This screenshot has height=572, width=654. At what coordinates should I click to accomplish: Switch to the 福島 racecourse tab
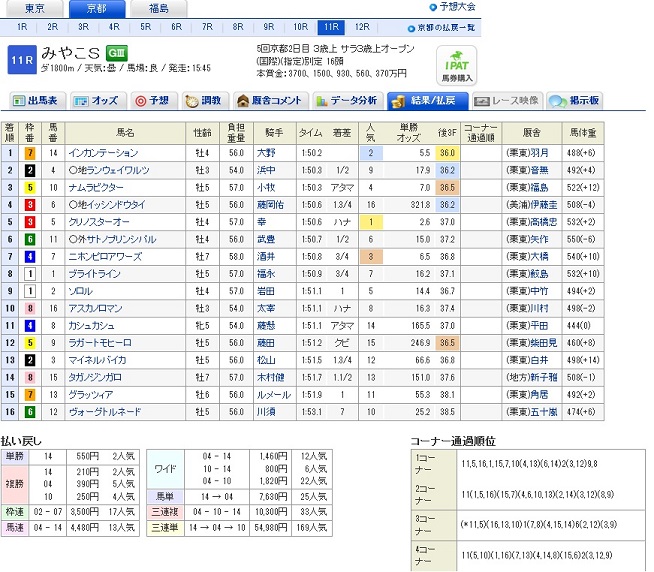(159, 8)
